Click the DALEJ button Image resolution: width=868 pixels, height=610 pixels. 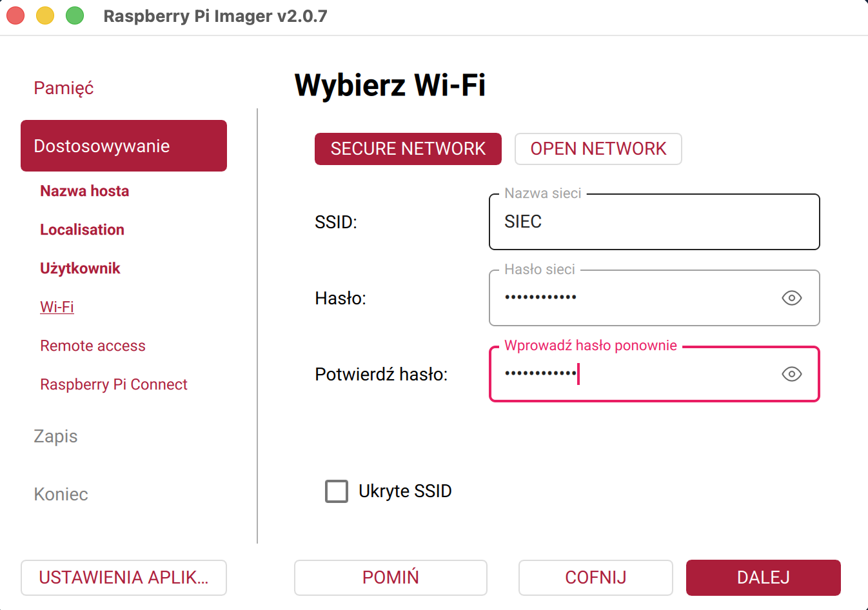click(x=763, y=577)
